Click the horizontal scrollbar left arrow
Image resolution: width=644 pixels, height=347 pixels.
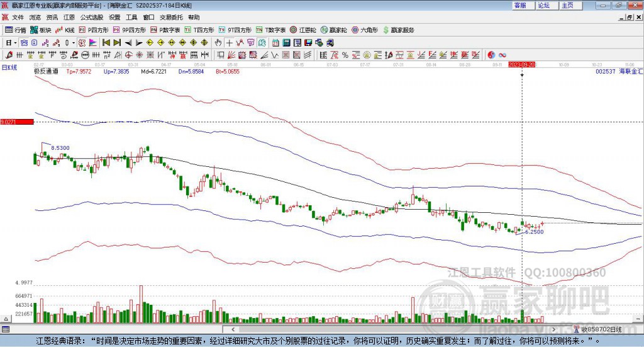[x=233, y=329]
